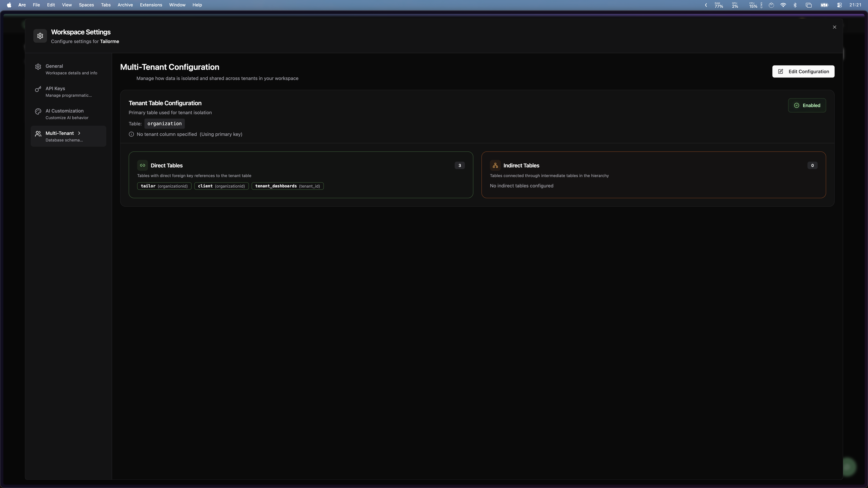Image resolution: width=868 pixels, height=488 pixels.
Task: Toggle the Enabled status badge
Action: click(x=807, y=105)
